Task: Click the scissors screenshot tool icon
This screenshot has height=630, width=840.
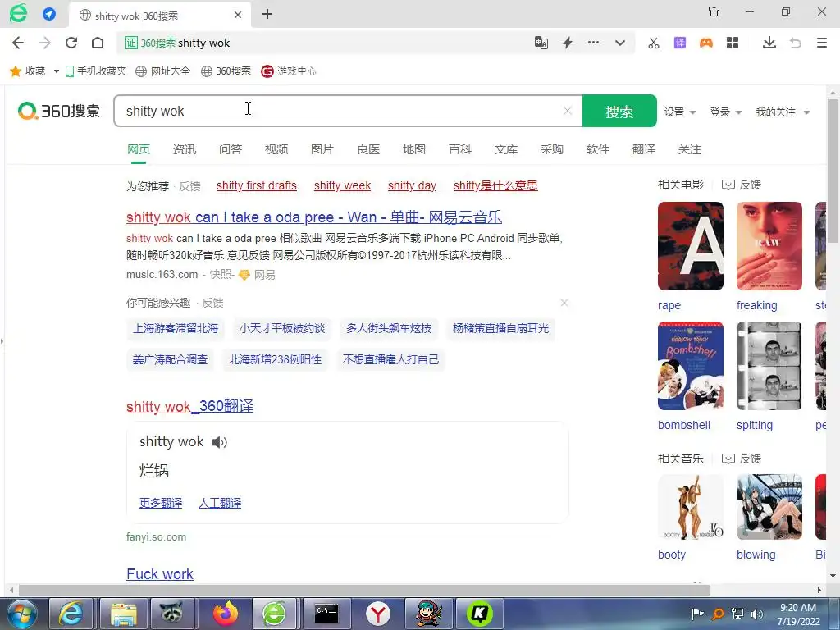Action: click(x=654, y=43)
